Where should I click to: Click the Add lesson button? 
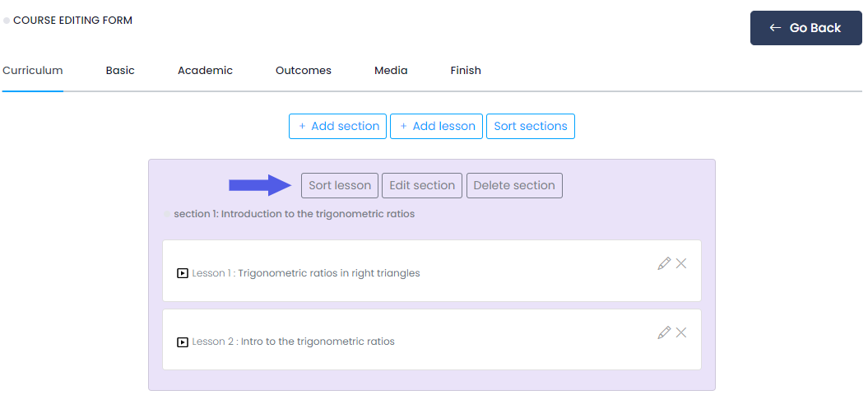(x=435, y=126)
